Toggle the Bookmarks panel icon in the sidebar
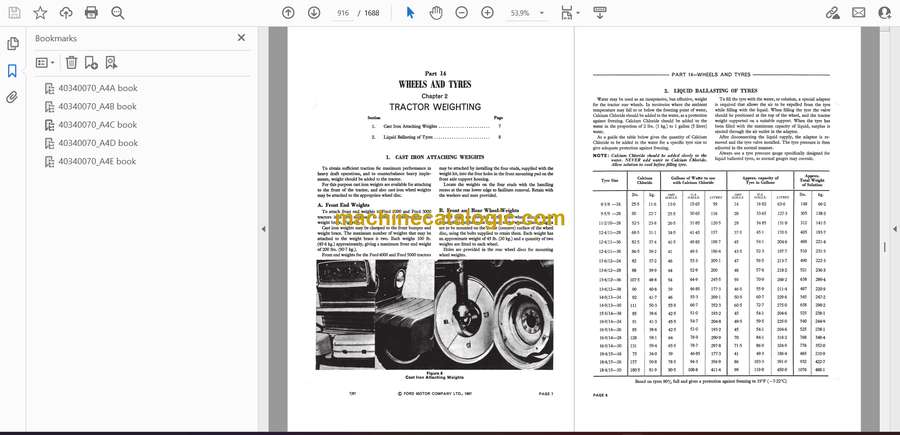This screenshot has height=435, width=900. (x=12, y=71)
